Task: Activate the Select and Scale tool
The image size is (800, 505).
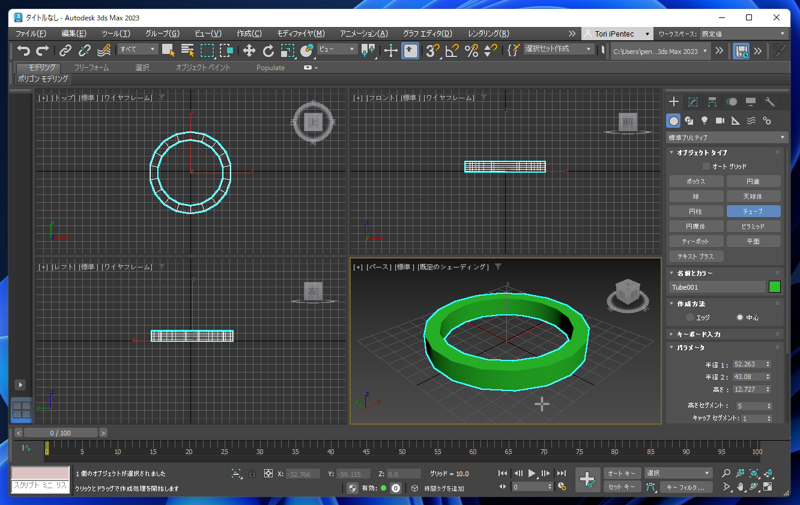Action: (287, 50)
